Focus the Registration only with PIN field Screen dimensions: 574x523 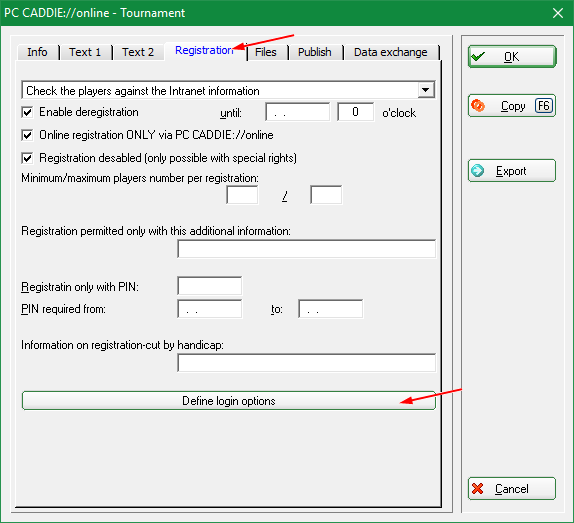pyautogui.click(x=210, y=286)
